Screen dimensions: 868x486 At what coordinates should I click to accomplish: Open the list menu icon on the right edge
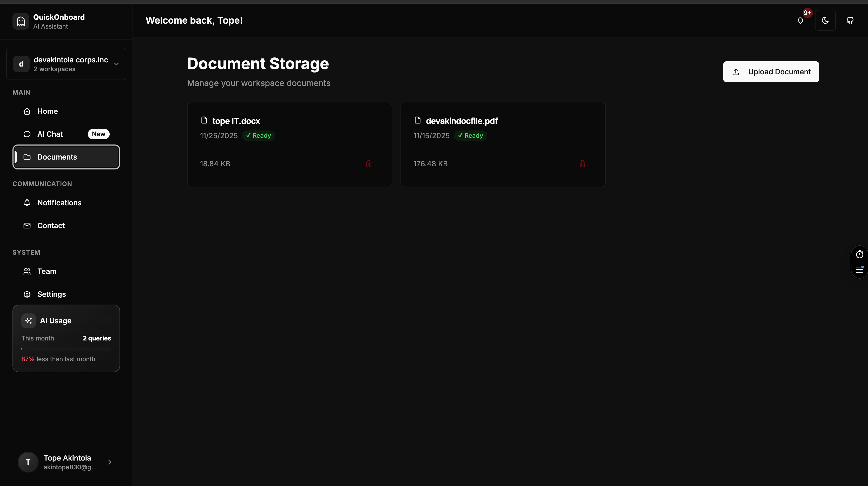click(x=860, y=270)
